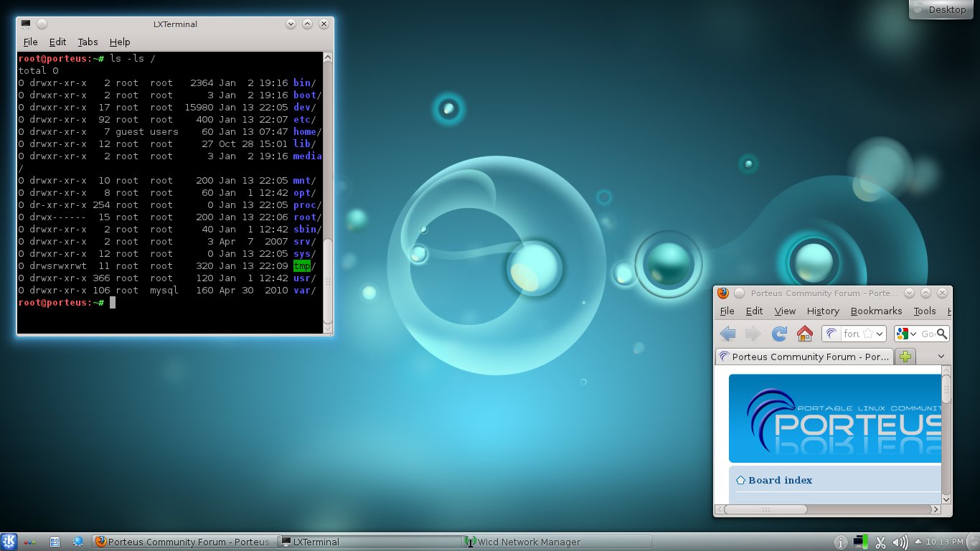Open Firefox home page via house icon
980x551 pixels.
805,334
